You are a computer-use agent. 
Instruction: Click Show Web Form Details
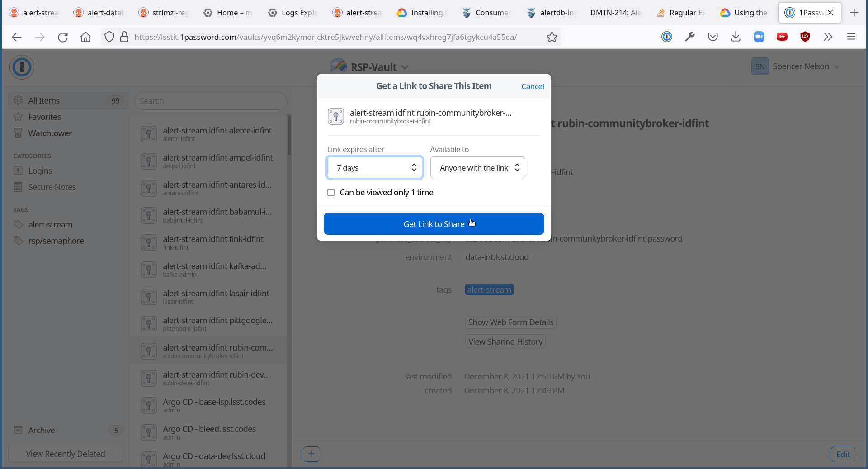point(511,322)
